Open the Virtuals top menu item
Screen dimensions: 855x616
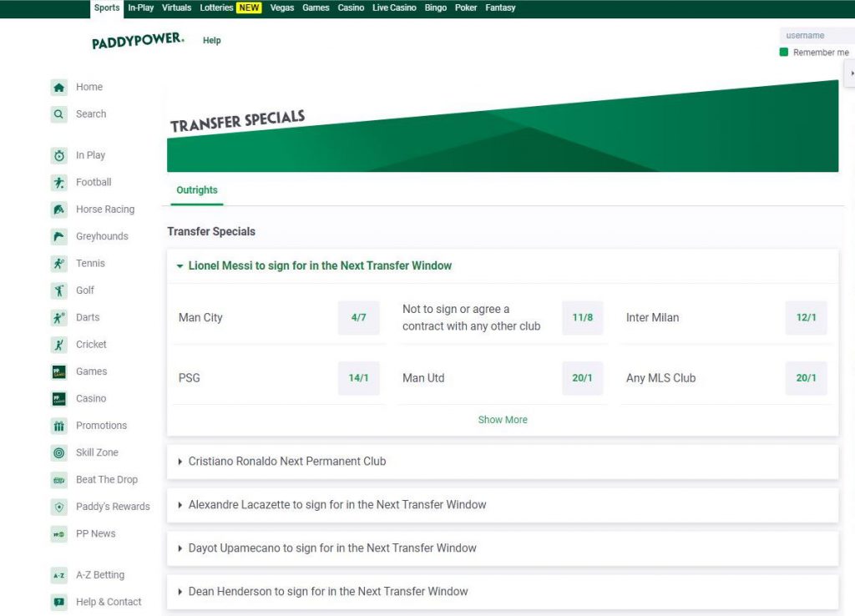point(177,8)
